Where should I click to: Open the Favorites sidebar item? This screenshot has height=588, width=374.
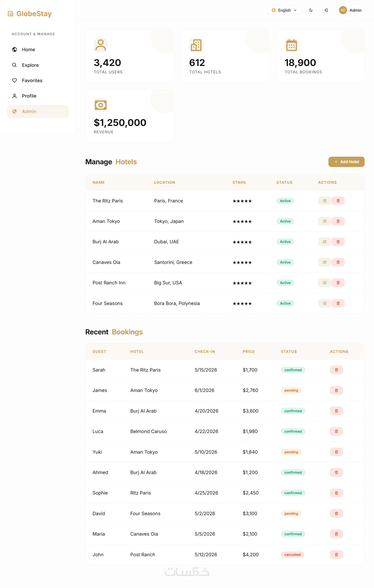[32, 81]
